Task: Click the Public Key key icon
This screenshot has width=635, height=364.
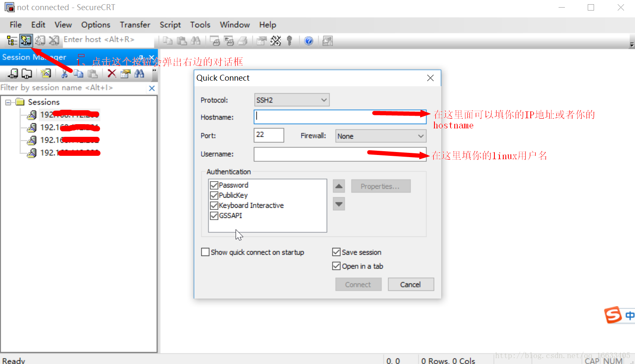Action: click(290, 41)
